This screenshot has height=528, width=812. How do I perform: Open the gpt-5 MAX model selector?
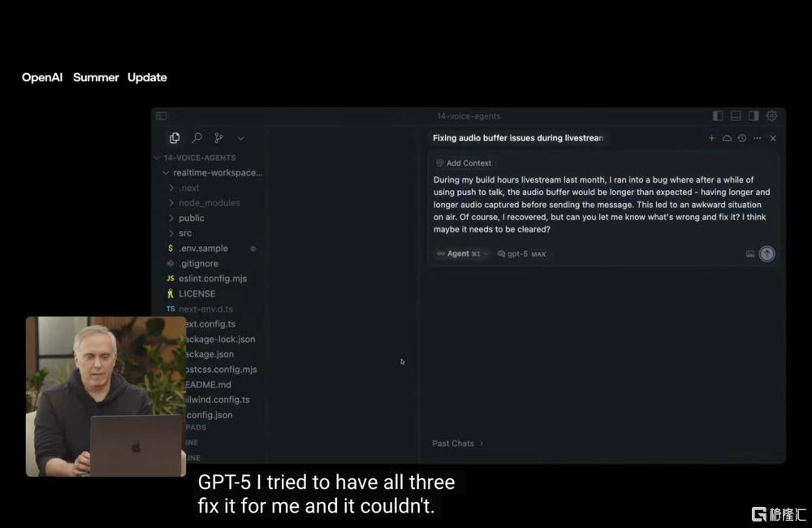pos(524,254)
